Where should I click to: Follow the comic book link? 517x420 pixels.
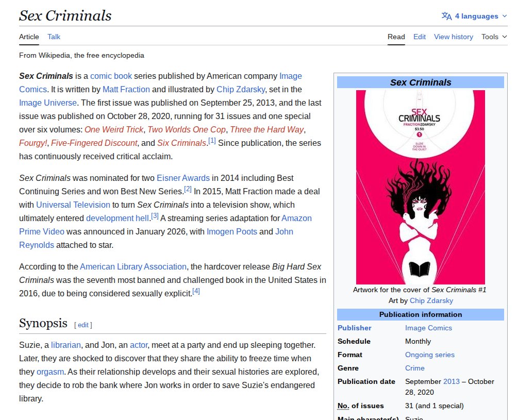[111, 76]
